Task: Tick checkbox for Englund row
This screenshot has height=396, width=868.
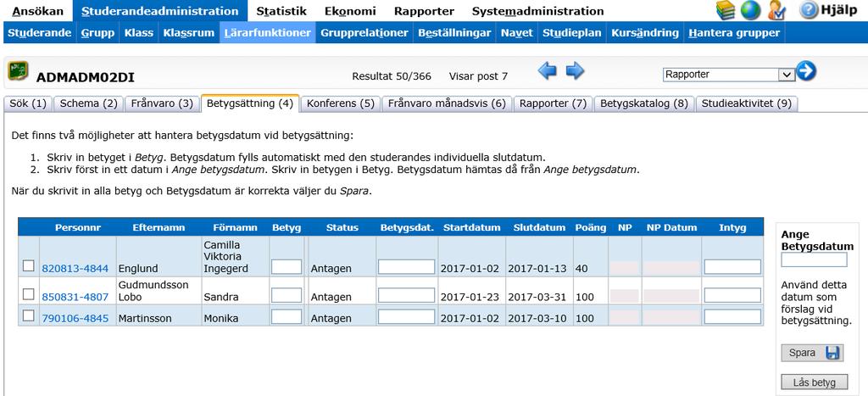Action: [x=28, y=266]
